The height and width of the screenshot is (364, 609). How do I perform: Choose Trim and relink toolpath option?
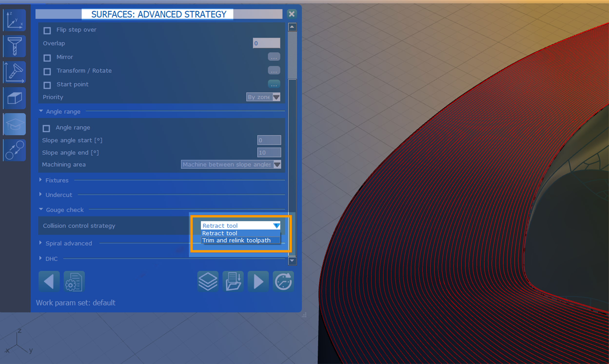click(236, 240)
